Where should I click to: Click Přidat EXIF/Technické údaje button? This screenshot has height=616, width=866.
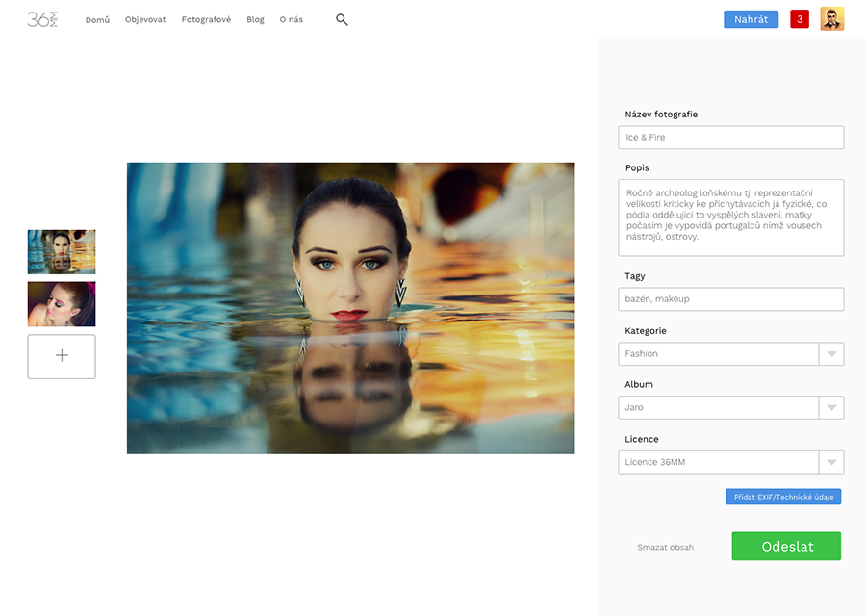pos(783,497)
